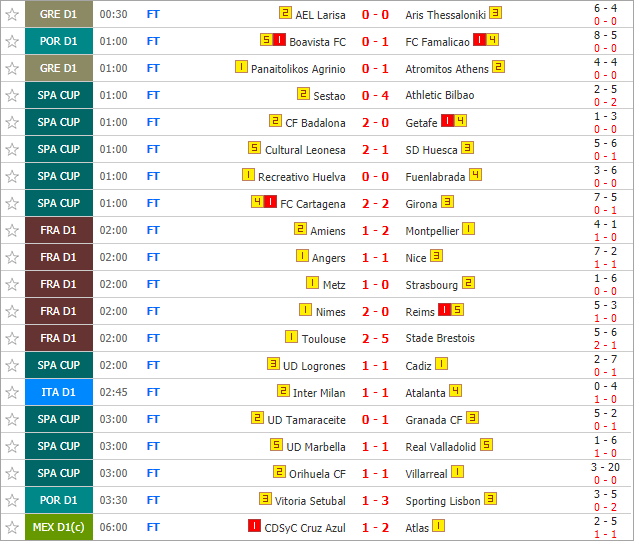The height and width of the screenshot is (541, 634).
Task: Click Toulouse 2 - 5 score result
Action: (375, 339)
